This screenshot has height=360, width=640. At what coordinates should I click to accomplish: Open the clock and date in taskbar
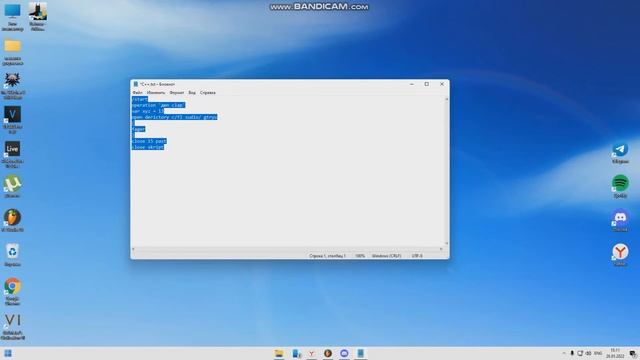[615, 353]
